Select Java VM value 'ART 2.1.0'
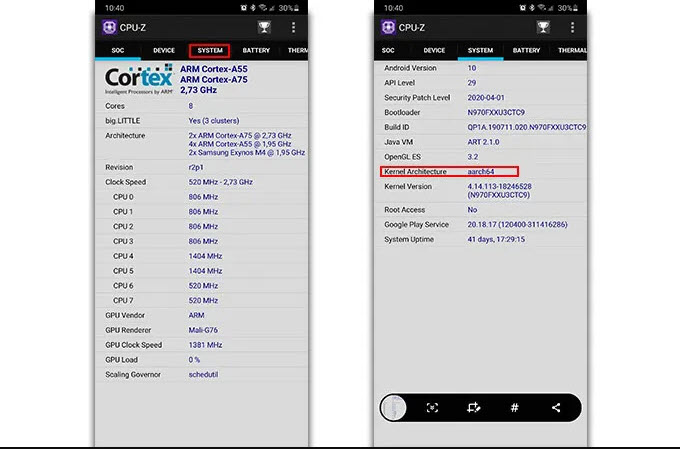This screenshot has width=680, height=449. [483, 142]
